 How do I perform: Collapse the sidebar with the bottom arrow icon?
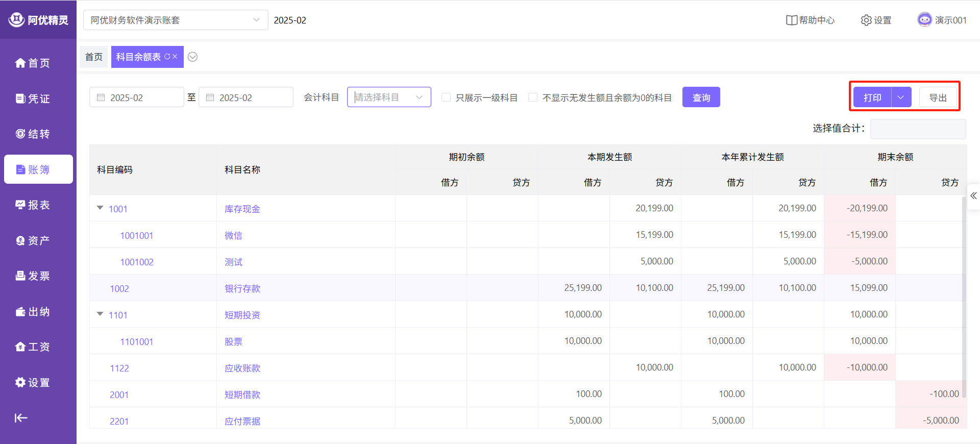(21, 418)
